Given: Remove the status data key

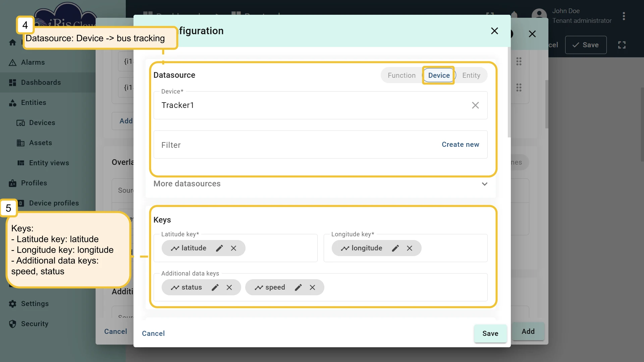Looking at the screenshot, I should click(229, 287).
